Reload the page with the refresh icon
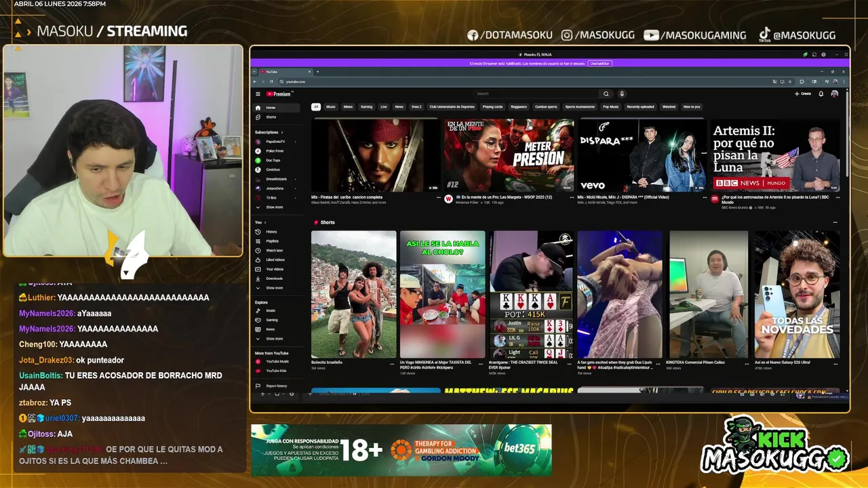The image size is (868, 488). click(x=272, y=81)
